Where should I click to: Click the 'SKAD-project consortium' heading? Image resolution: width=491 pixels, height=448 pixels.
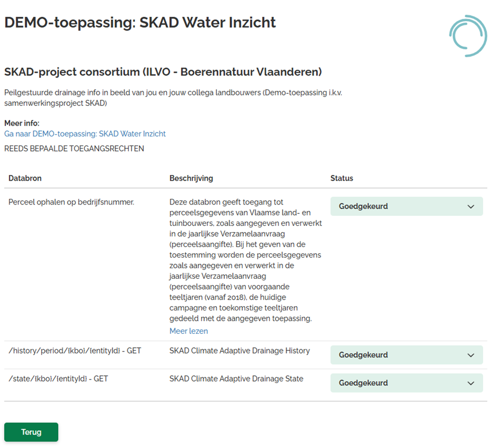click(163, 72)
